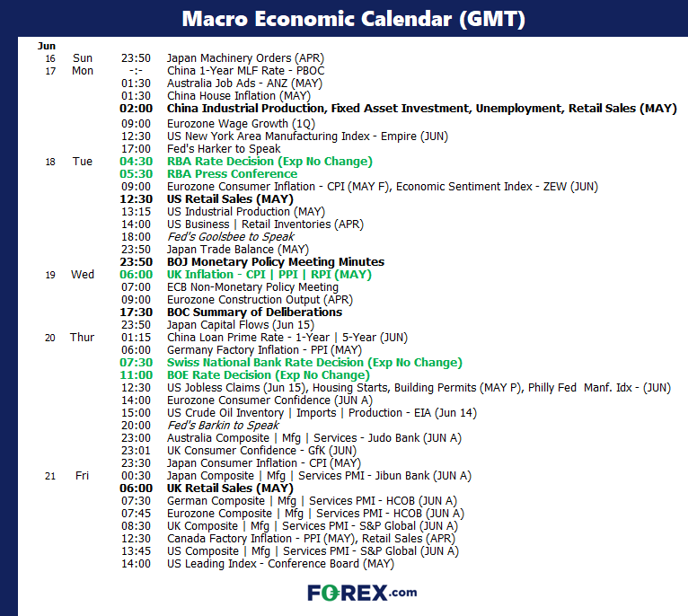Select the 18 Tue date label
This screenshot has height=616, width=688.
point(69,162)
